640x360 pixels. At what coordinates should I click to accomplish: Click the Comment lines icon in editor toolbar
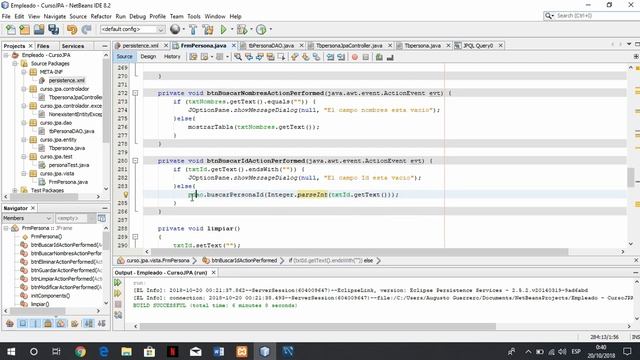[x=379, y=57]
